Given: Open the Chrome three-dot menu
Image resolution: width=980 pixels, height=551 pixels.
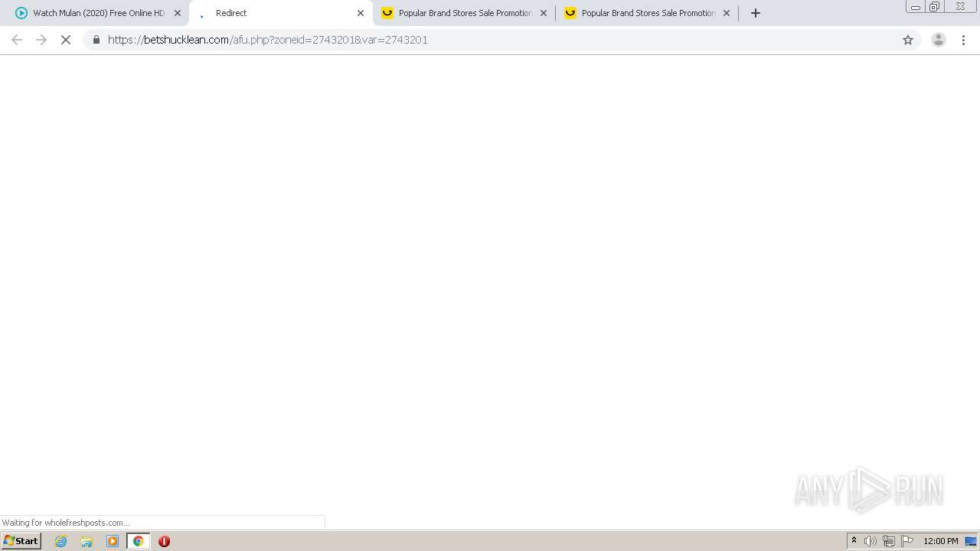Looking at the screenshot, I should pyautogui.click(x=963, y=40).
